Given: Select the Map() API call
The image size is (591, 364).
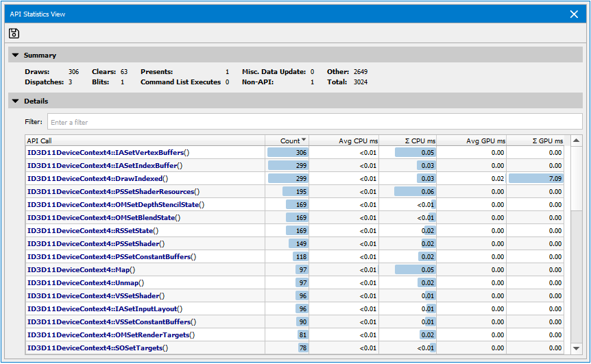Looking at the screenshot, I should tap(81, 269).
